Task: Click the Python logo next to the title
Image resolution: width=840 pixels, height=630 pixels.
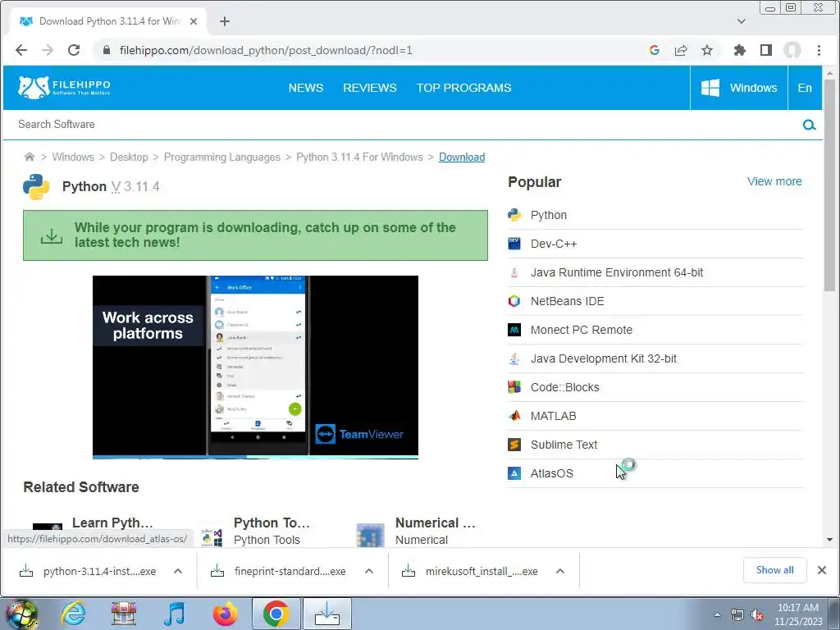Action: click(x=36, y=186)
